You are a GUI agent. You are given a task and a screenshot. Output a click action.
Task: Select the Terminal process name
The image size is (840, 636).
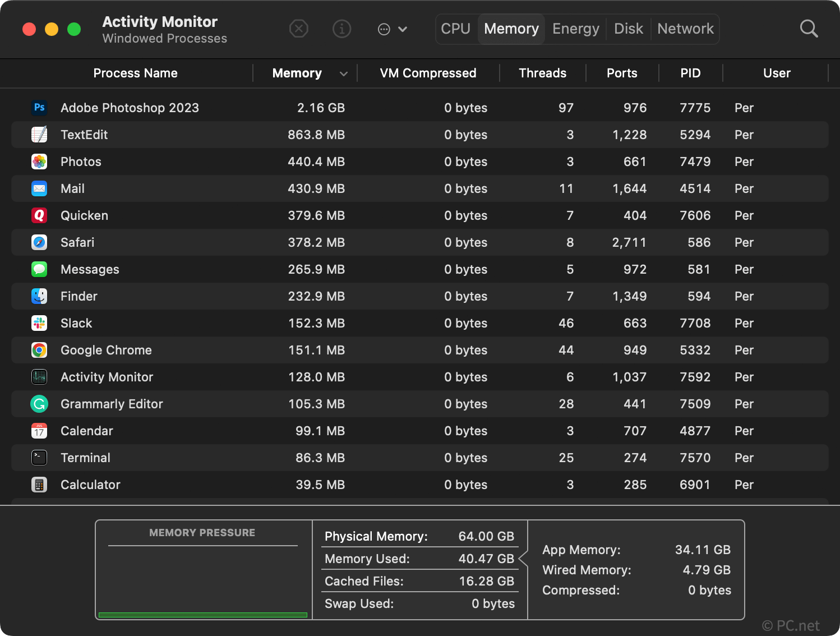(85, 458)
